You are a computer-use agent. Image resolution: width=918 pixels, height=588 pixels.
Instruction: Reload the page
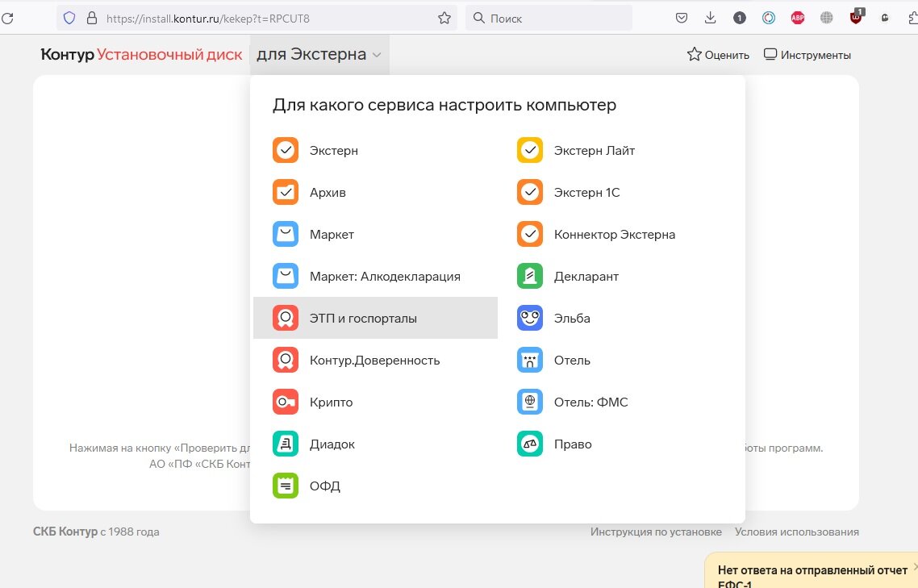[7, 19]
